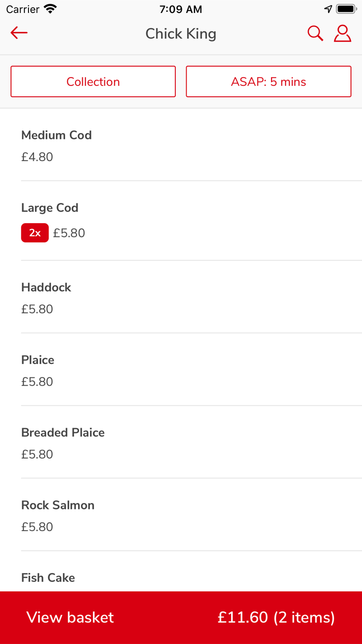This screenshot has height=644, width=362.
Task: Tap the location arrow status icon
Action: pos(328,9)
